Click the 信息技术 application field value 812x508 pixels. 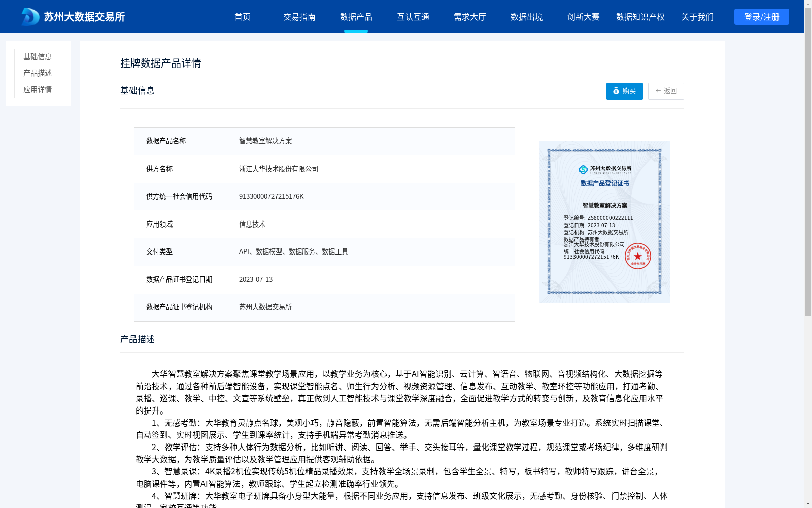coord(252,224)
